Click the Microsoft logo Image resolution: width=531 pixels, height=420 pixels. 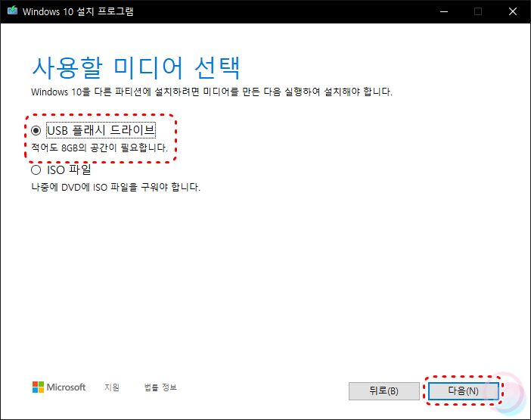pos(59,387)
